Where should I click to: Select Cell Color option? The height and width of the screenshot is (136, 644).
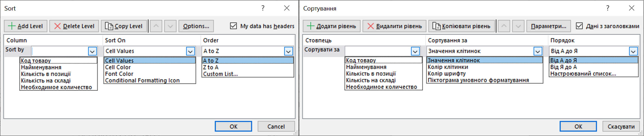[x=150, y=67]
